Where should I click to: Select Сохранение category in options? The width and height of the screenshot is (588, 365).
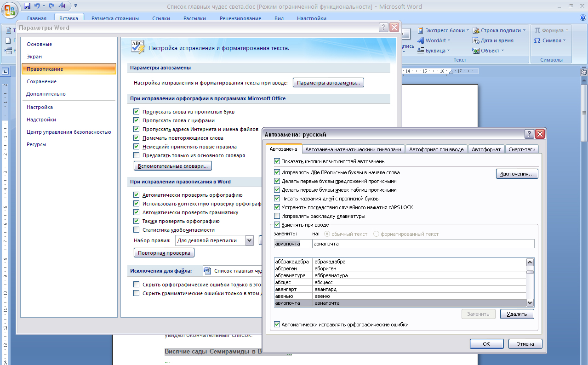coord(68,81)
